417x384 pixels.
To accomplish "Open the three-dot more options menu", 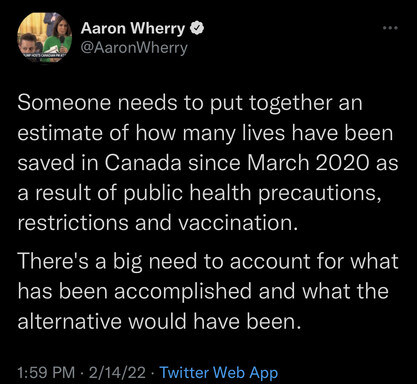I will (390, 28).
